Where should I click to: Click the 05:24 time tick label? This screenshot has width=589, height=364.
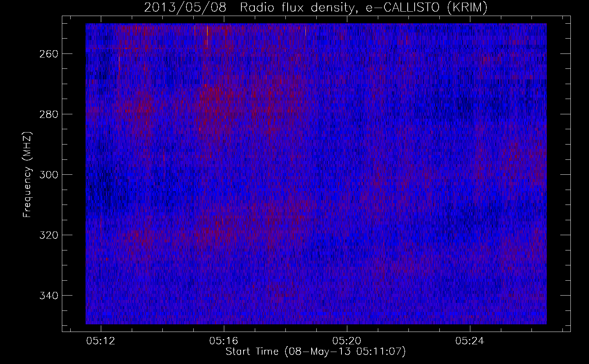pyautogui.click(x=470, y=341)
